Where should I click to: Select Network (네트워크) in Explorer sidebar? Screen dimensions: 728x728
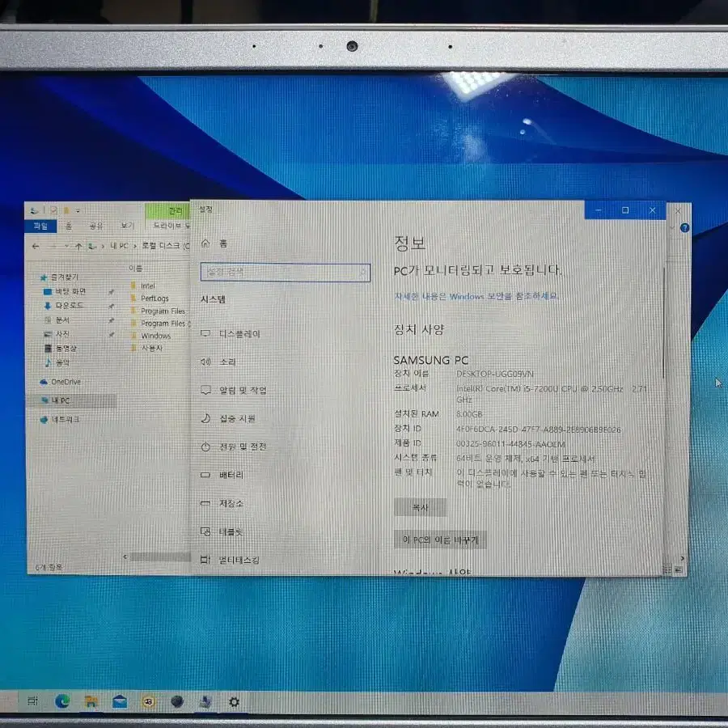[x=60, y=419]
